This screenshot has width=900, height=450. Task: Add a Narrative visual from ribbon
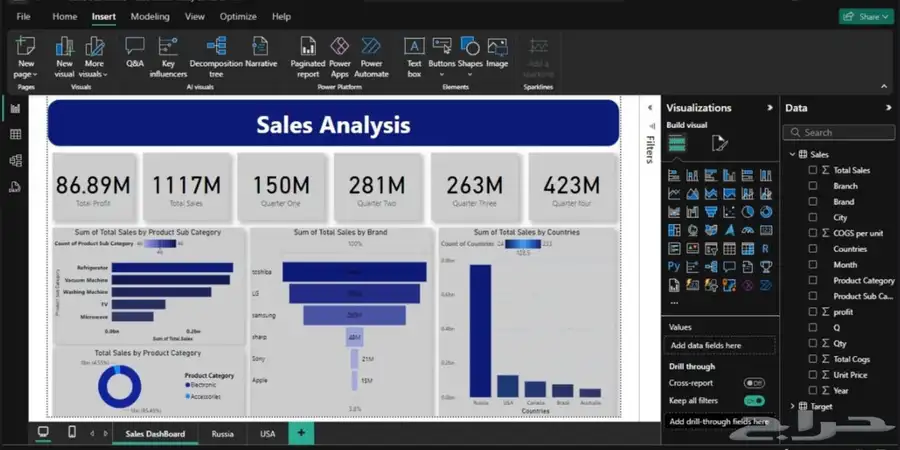pos(261,53)
